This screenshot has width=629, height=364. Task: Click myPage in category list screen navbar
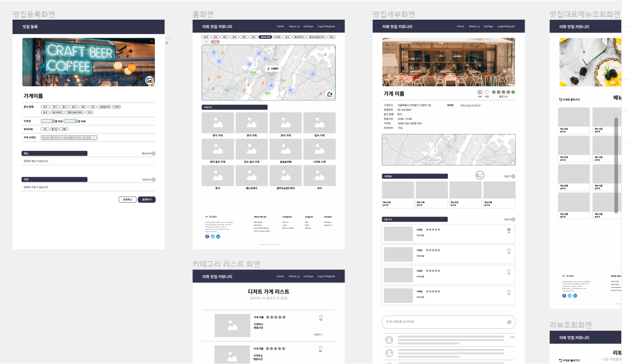point(309,276)
